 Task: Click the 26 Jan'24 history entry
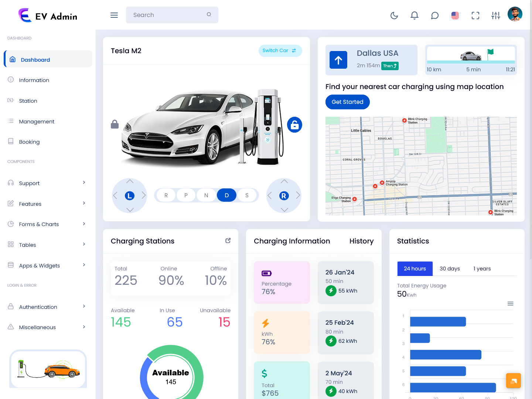coord(346,282)
